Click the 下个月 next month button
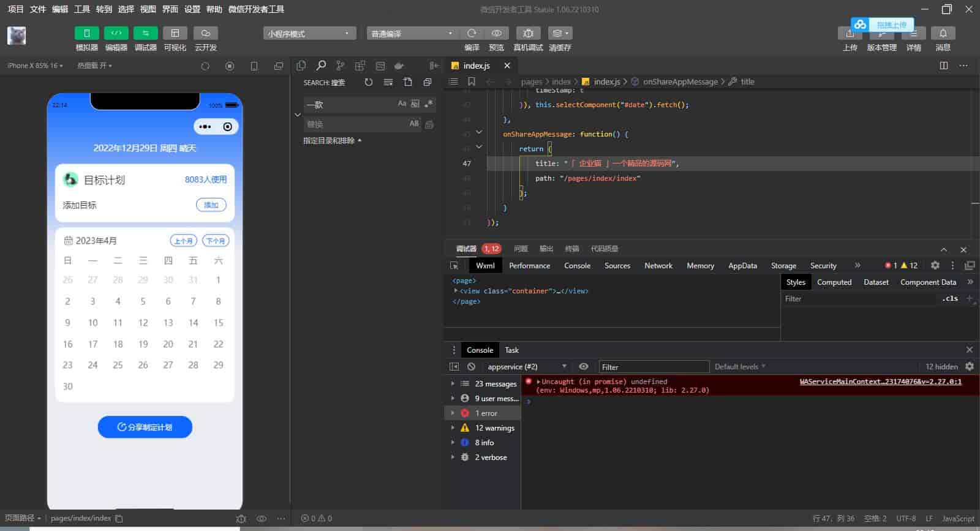Viewport: 980px width, 531px height. (216, 241)
